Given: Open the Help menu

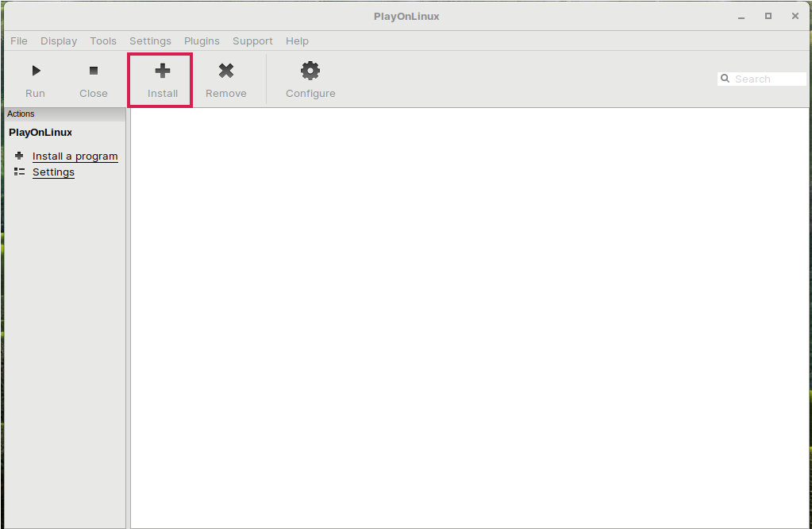Looking at the screenshot, I should pos(297,41).
